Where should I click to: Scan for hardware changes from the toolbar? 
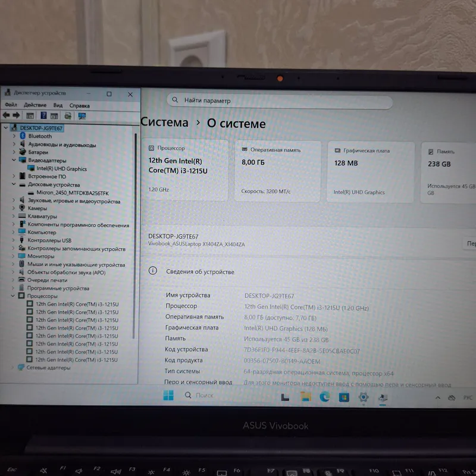pos(68,115)
